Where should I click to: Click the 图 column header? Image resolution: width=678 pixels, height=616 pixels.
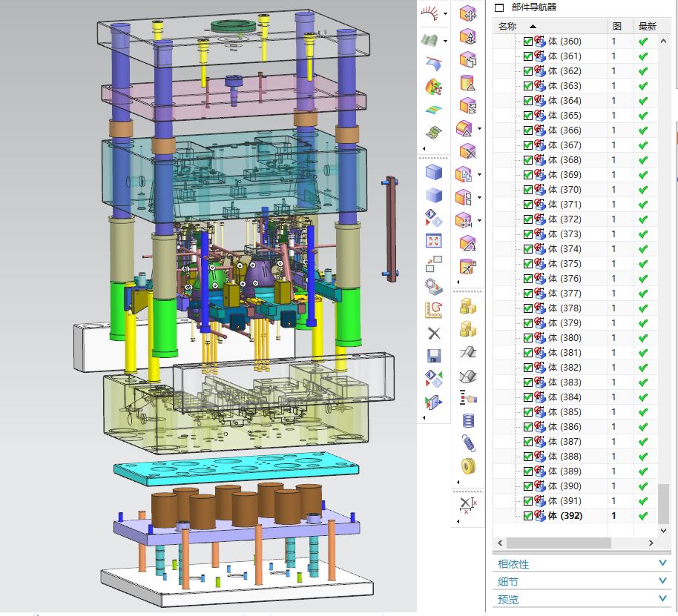(621, 27)
